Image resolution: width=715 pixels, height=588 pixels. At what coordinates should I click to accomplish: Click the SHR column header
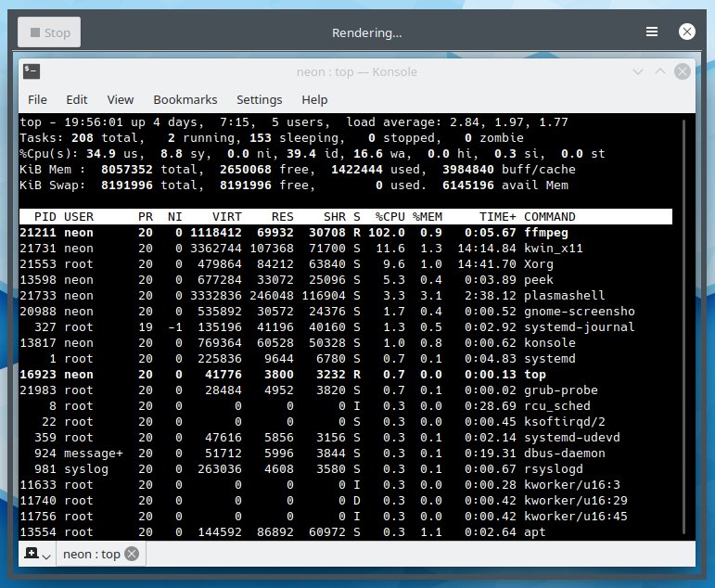(x=334, y=217)
